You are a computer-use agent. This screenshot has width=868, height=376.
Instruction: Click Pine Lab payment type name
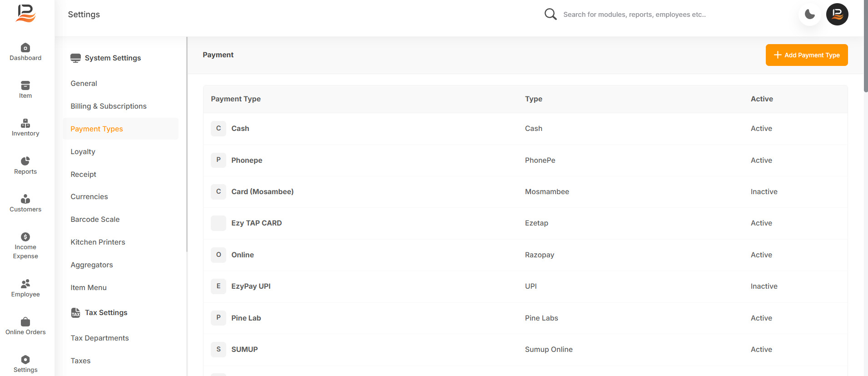point(246,318)
